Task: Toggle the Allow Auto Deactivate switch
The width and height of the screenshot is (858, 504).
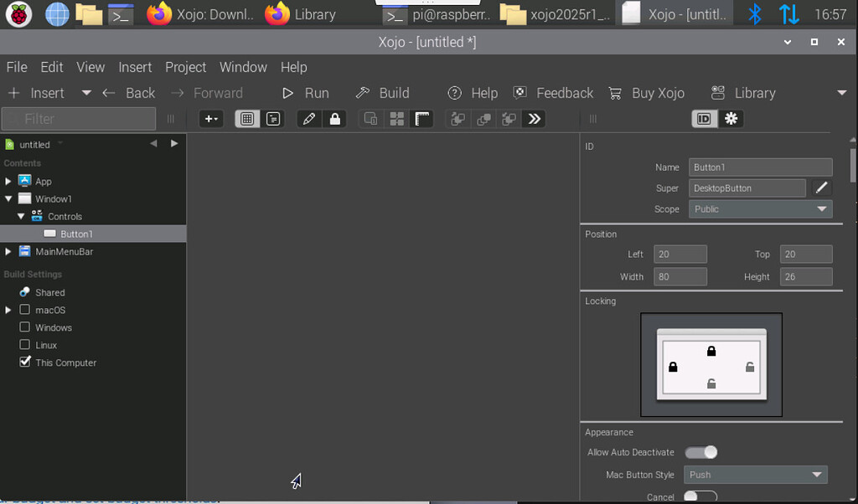Action: (701, 452)
